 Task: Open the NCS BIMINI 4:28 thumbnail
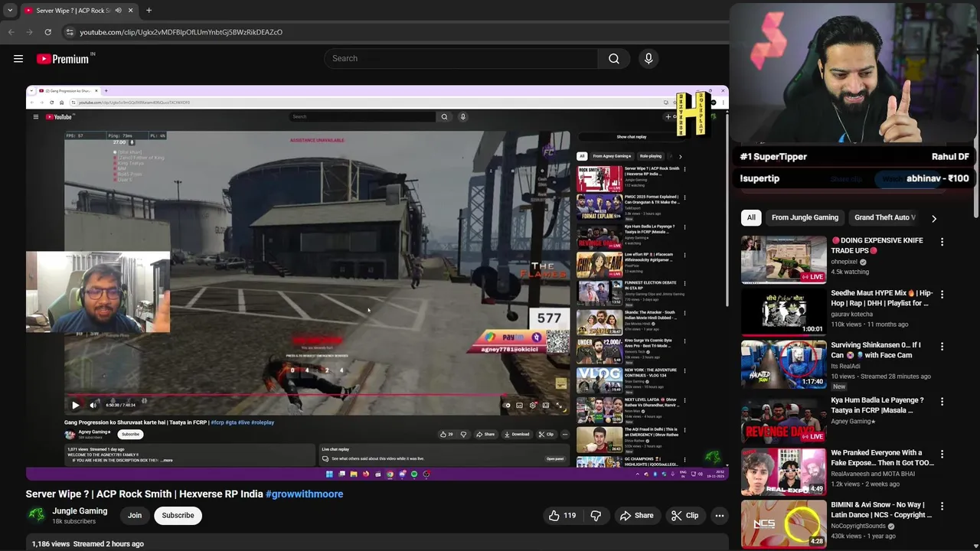(783, 523)
